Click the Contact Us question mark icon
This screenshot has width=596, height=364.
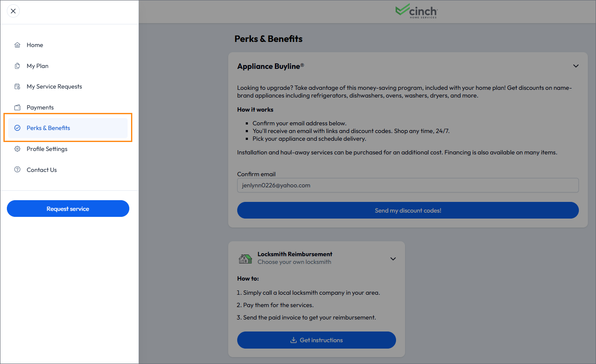point(17,170)
